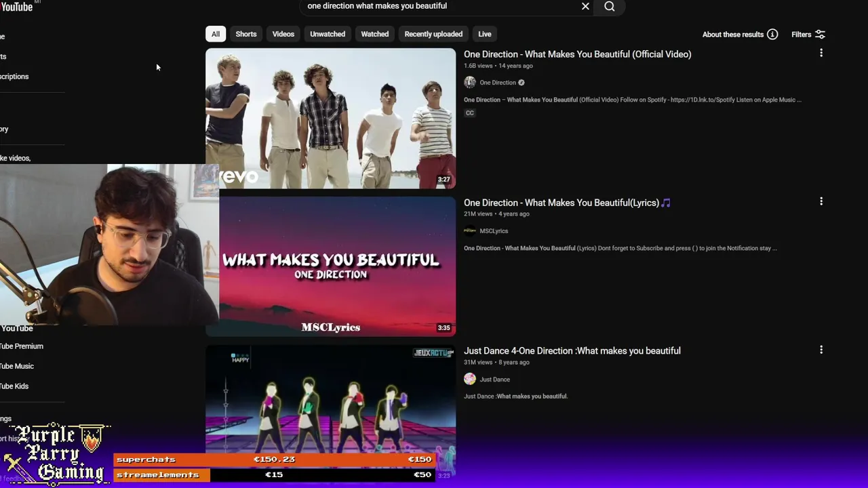
Task: Click the One Direction channel avatar
Action: (x=470, y=83)
